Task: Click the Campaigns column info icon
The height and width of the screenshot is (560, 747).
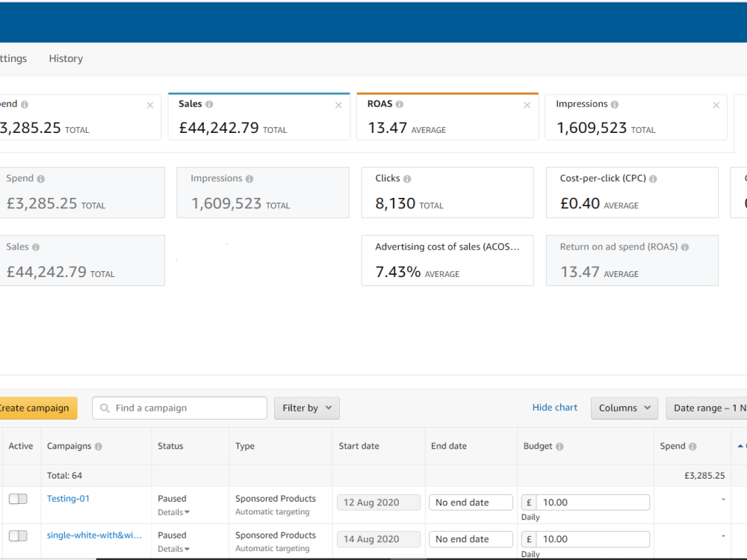Action: [98, 447]
